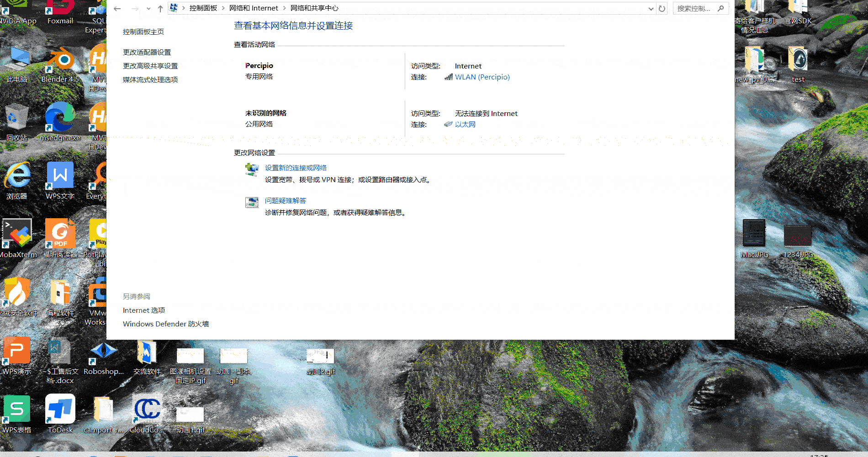This screenshot has height=457, width=868.
Task: Click 设置新的连接或网络 link
Action: pos(295,168)
